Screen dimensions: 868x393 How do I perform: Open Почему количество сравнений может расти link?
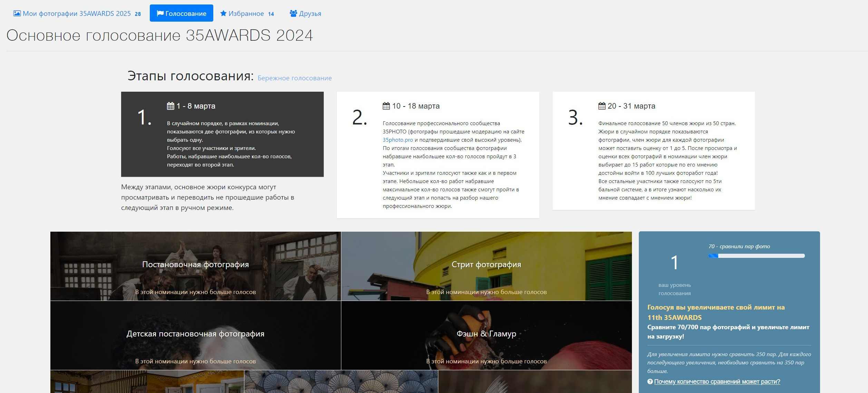[x=717, y=382]
